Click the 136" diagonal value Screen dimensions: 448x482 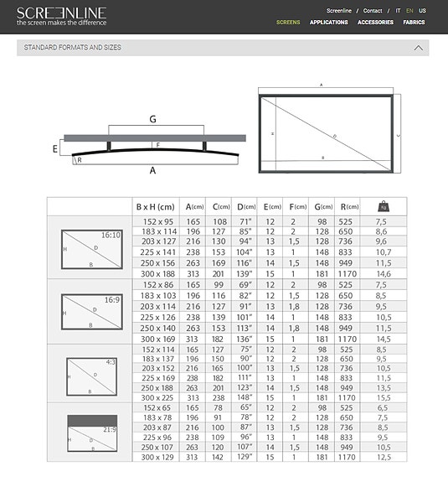(245, 339)
